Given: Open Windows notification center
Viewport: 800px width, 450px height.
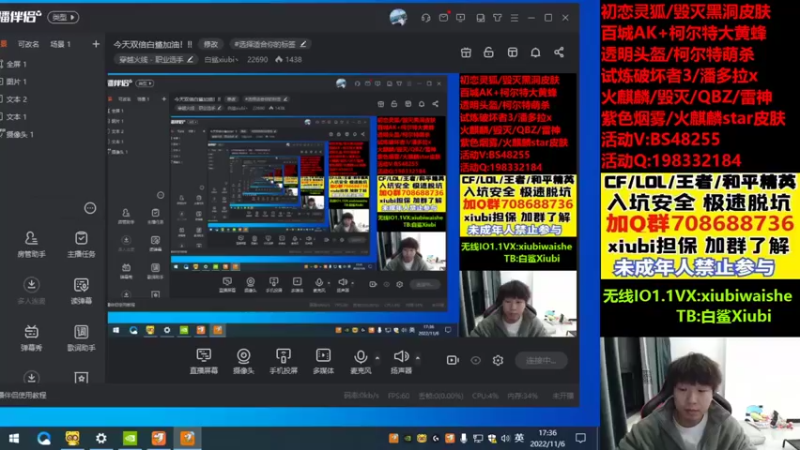Looking at the screenshot, I should tap(581, 438).
